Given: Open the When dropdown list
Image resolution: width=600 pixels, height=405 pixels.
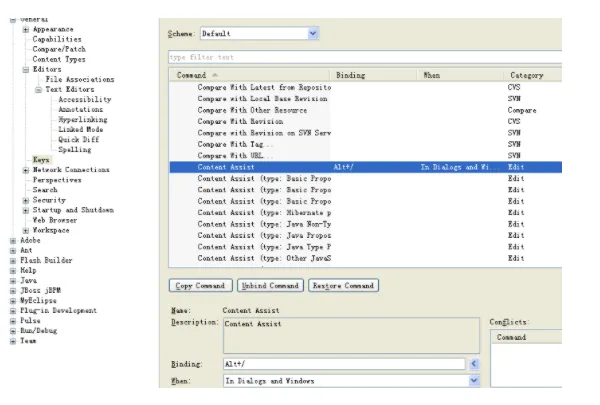Looking at the screenshot, I should click(x=474, y=381).
